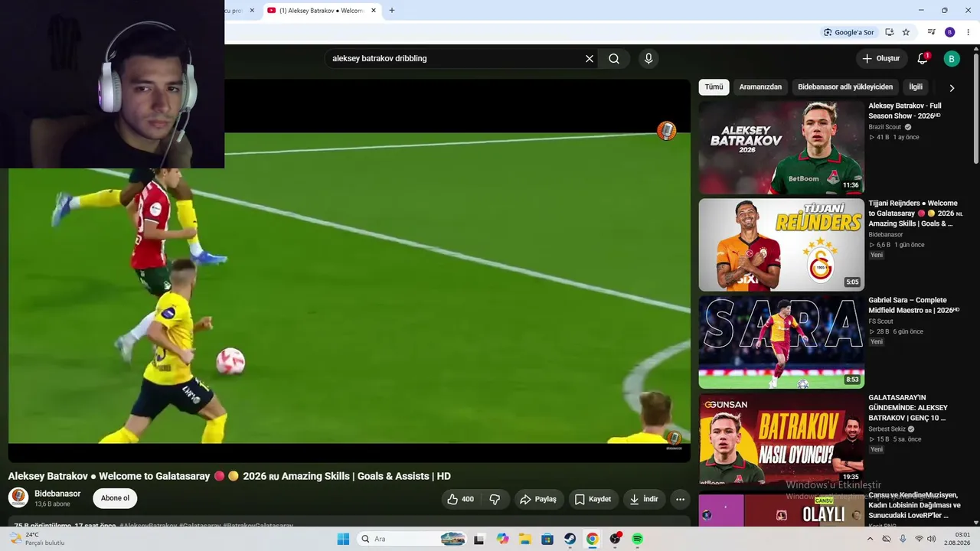The width and height of the screenshot is (980, 551).
Task: Open Brazil Scout channel name
Action: click(885, 127)
